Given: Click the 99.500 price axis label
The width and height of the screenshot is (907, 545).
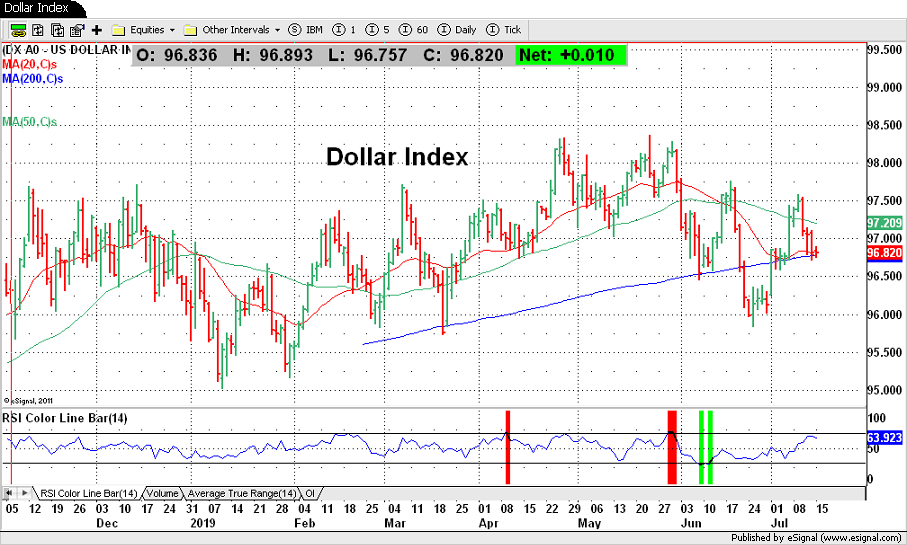Looking at the screenshot, I should coord(884,50).
